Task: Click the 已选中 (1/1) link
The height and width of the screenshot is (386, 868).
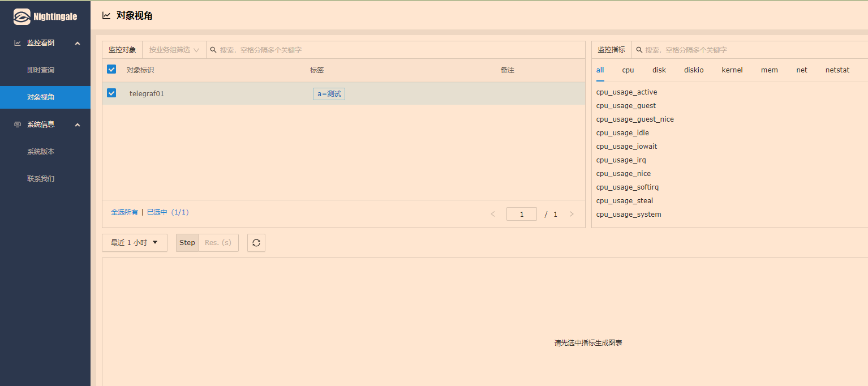Action: tap(167, 212)
